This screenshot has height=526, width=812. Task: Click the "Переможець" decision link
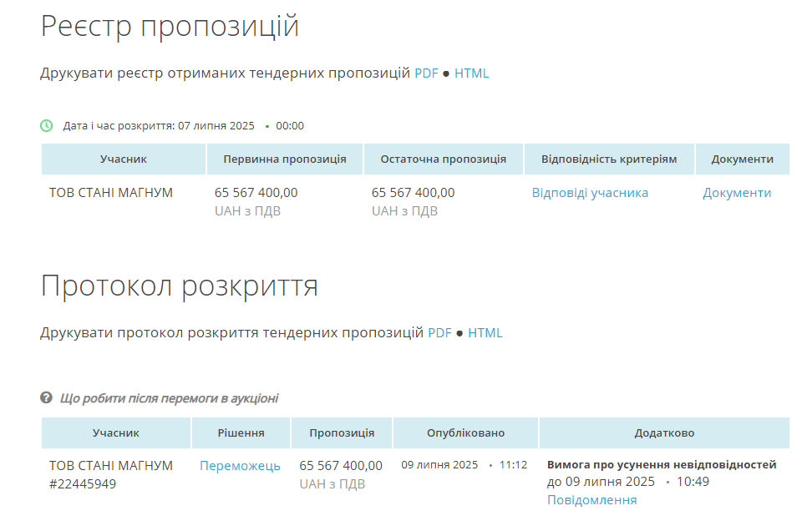pyautogui.click(x=240, y=466)
